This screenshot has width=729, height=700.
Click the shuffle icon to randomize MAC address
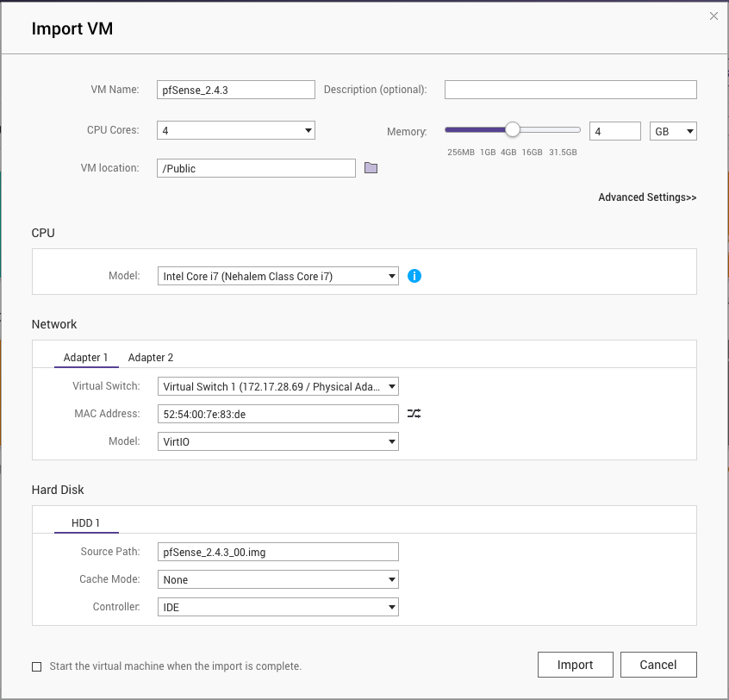click(414, 414)
